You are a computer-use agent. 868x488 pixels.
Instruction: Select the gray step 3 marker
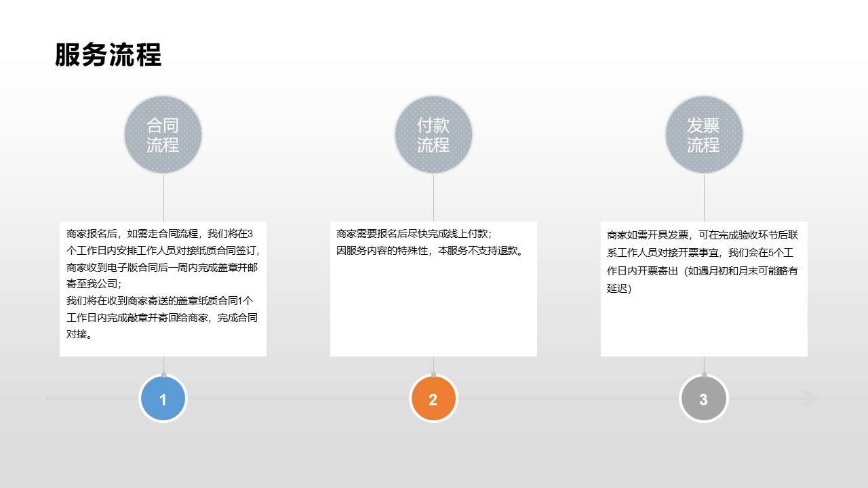(704, 399)
